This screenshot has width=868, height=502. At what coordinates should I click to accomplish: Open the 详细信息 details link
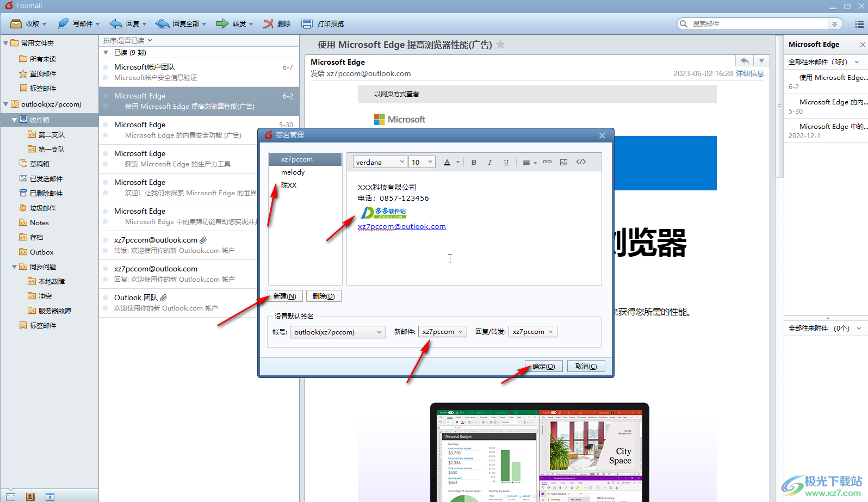(x=750, y=73)
